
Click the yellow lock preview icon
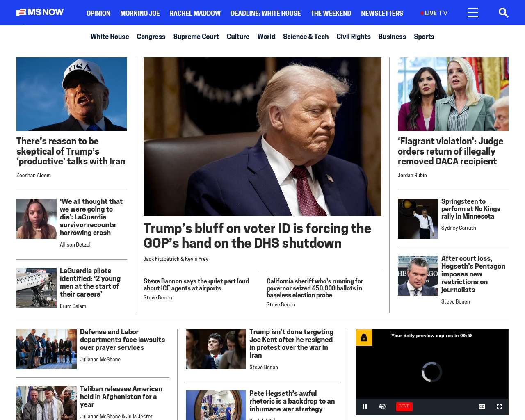pyautogui.click(x=364, y=338)
